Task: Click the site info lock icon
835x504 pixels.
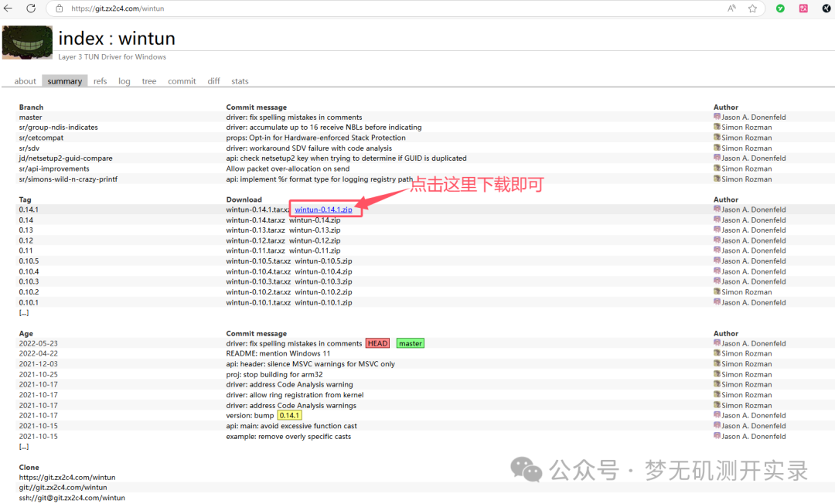Action: (x=60, y=9)
